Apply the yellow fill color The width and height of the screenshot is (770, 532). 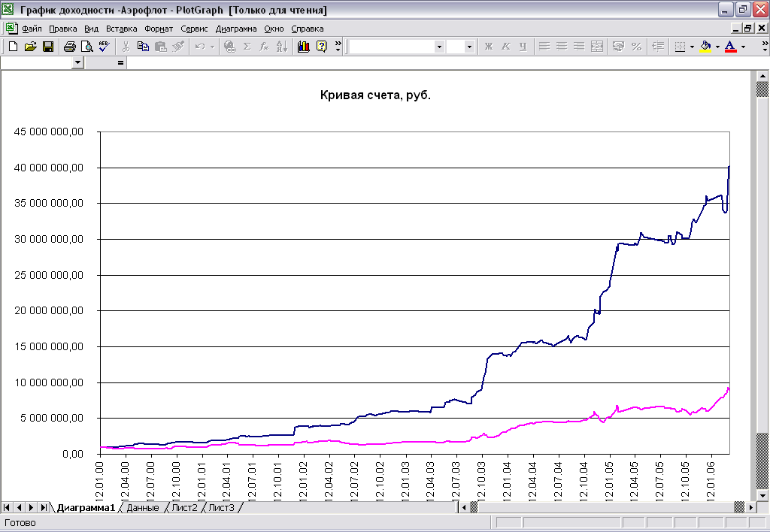pos(705,47)
